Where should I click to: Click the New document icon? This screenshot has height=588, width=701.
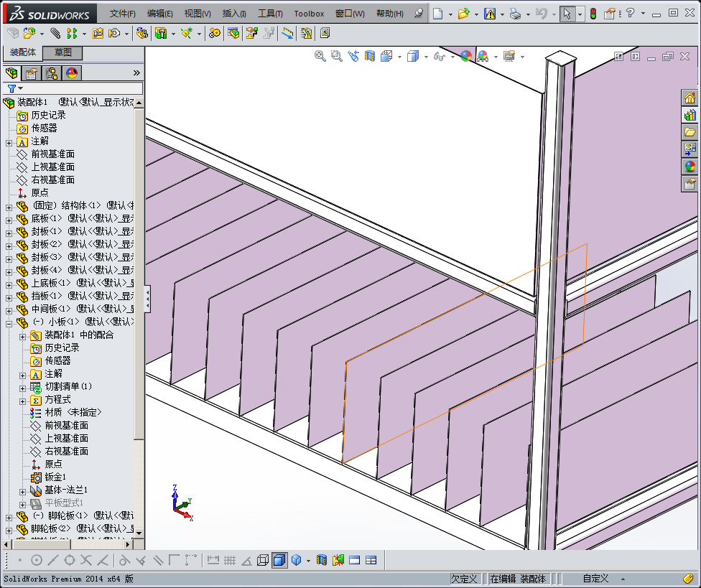click(437, 14)
